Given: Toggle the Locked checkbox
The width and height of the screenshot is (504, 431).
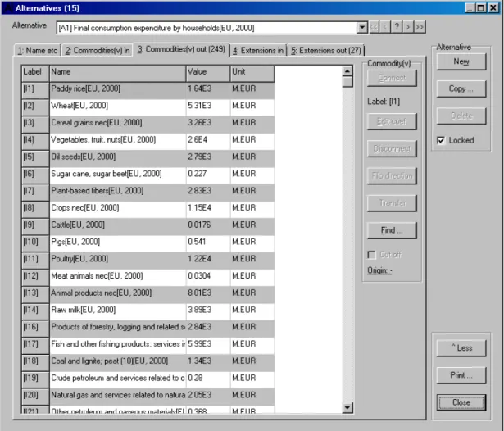Looking at the screenshot, I should coord(441,140).
